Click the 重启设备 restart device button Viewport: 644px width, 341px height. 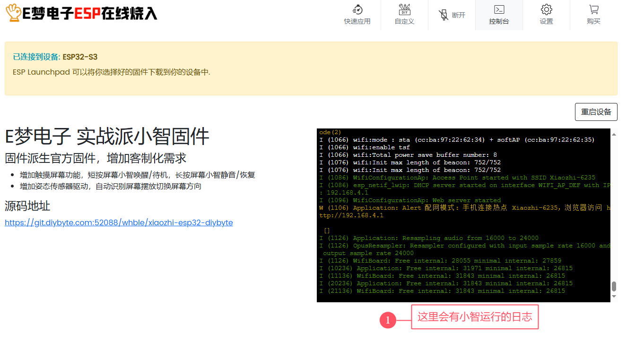(x=596, y=111)
